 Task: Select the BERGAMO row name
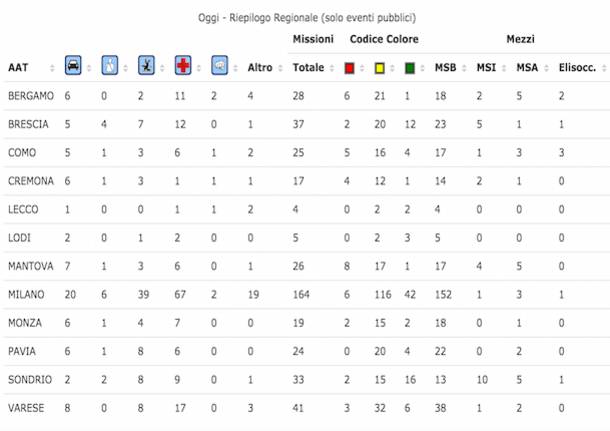tap(31, 96)
